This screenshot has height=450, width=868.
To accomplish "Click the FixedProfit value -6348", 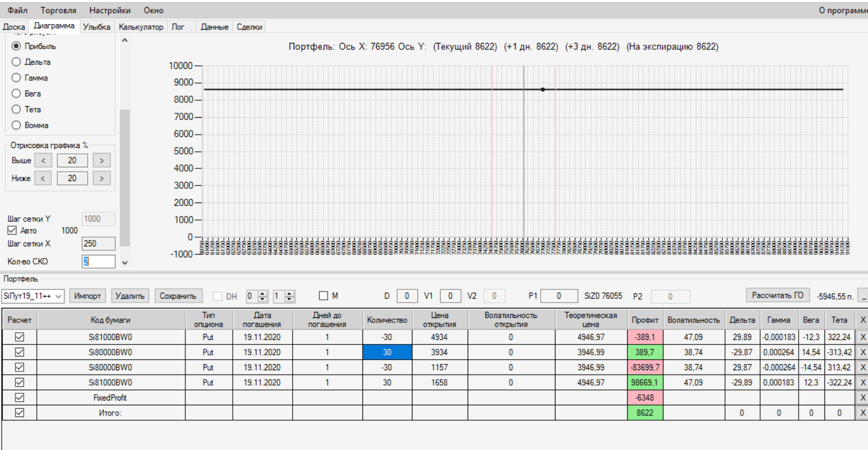I will (645, 398).
